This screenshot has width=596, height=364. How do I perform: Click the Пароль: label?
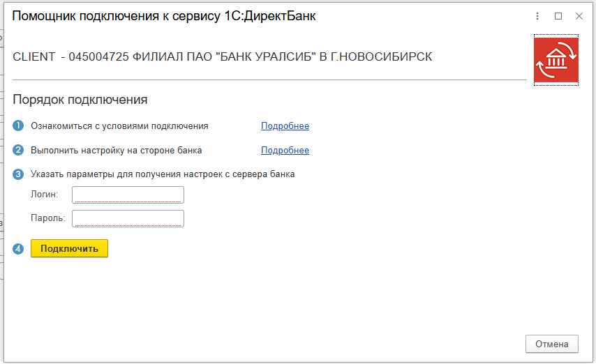pos(48,218)
